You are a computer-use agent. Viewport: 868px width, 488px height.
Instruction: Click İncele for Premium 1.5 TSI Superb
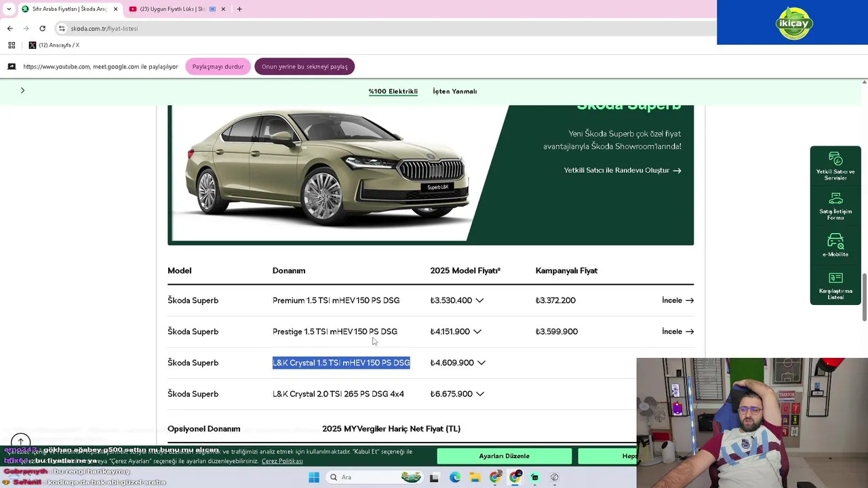(677, 300)
